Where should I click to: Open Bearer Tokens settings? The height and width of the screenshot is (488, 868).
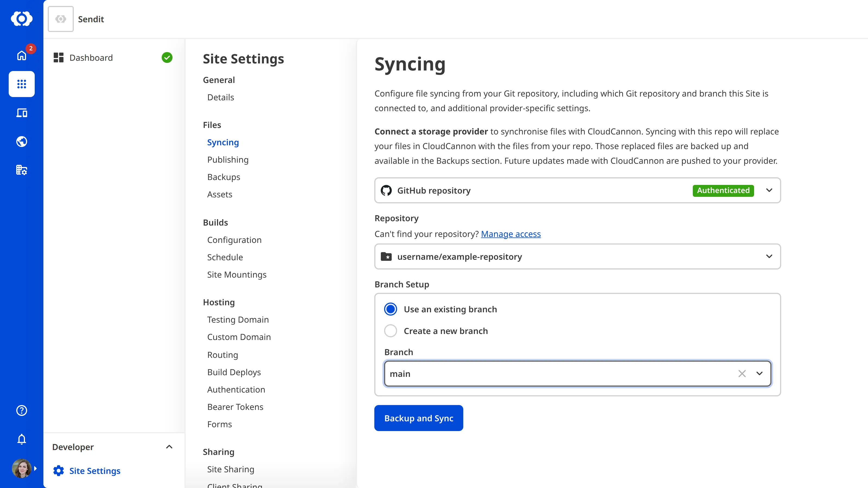[x=235, y=407]
